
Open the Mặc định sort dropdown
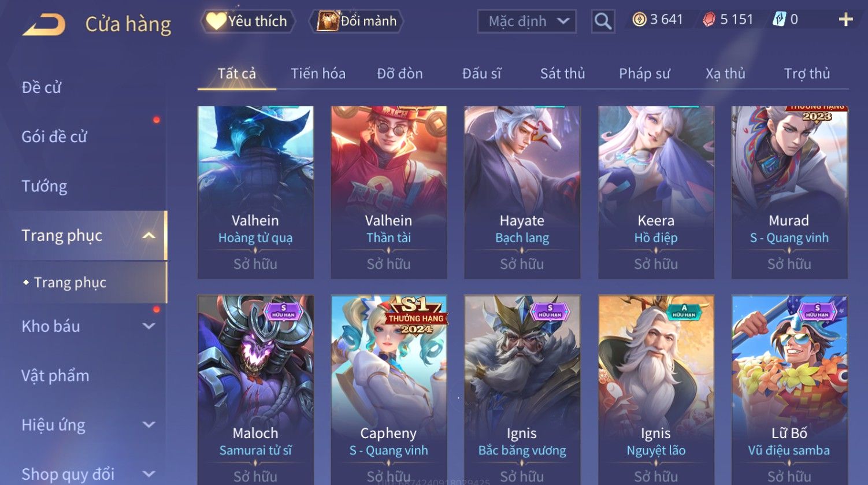pyautogui.click(x=527, y=22)
